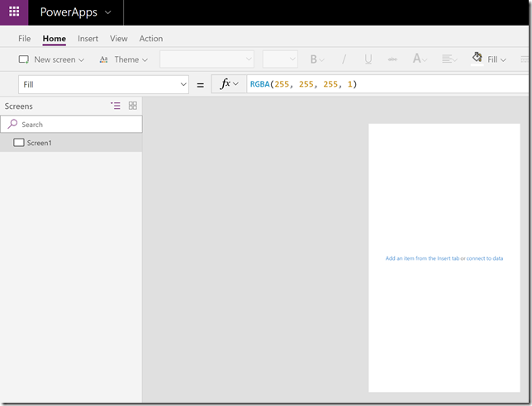Switch Screens panel to tree list view

(x=116, y=106)
